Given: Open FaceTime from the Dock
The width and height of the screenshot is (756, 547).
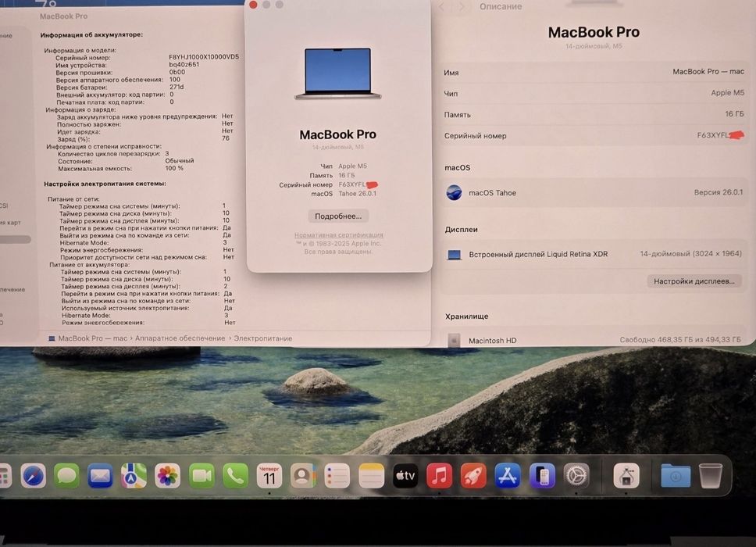Looking at the screenshot, I should click(x=201, y=476).
